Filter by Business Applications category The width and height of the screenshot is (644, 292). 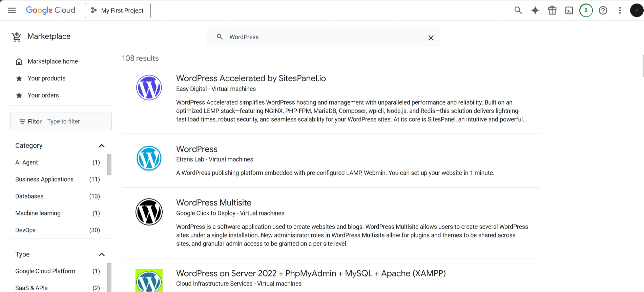(58, 179)
